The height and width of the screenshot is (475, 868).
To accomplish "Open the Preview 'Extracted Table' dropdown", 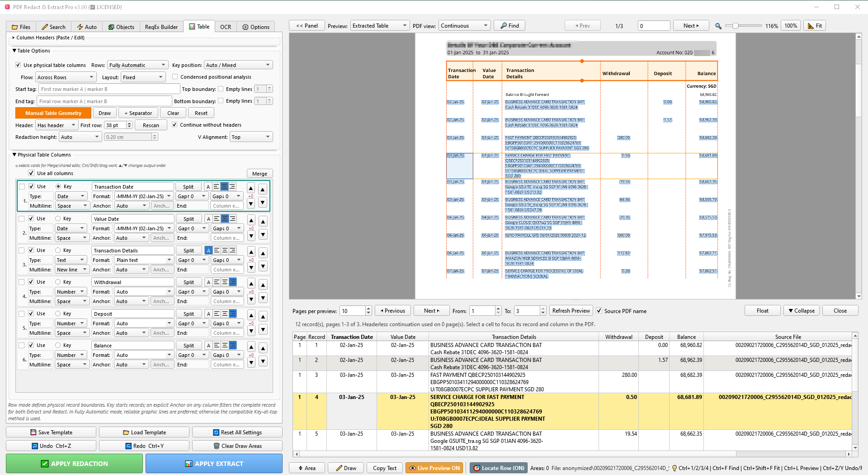I will pos(380,26).
